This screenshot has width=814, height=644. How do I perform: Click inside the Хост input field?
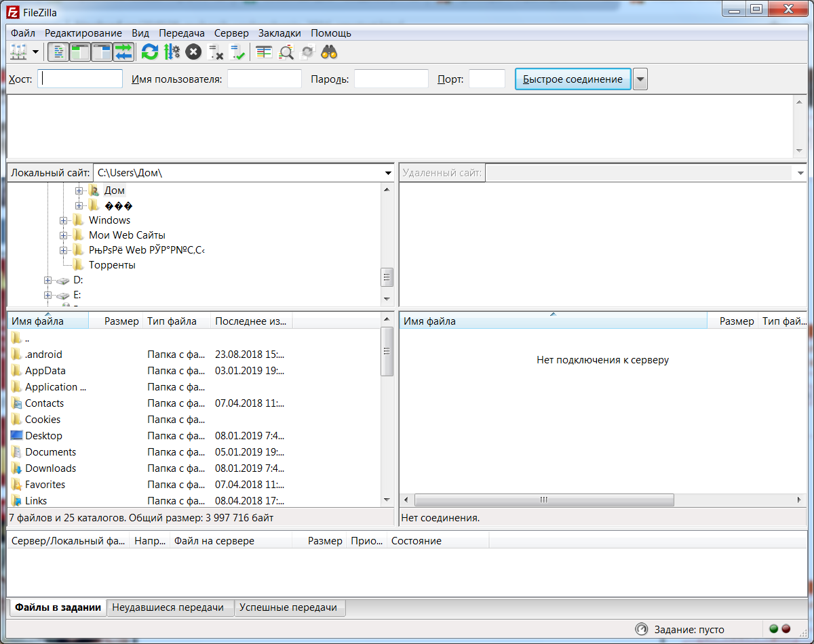pyautogui.click(x=79, y=79)
